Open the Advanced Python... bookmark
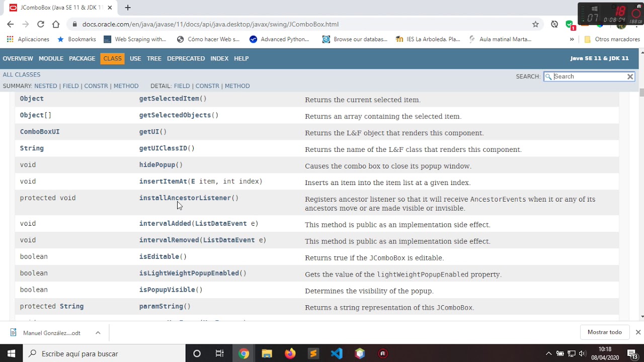 tap(280, 39)
